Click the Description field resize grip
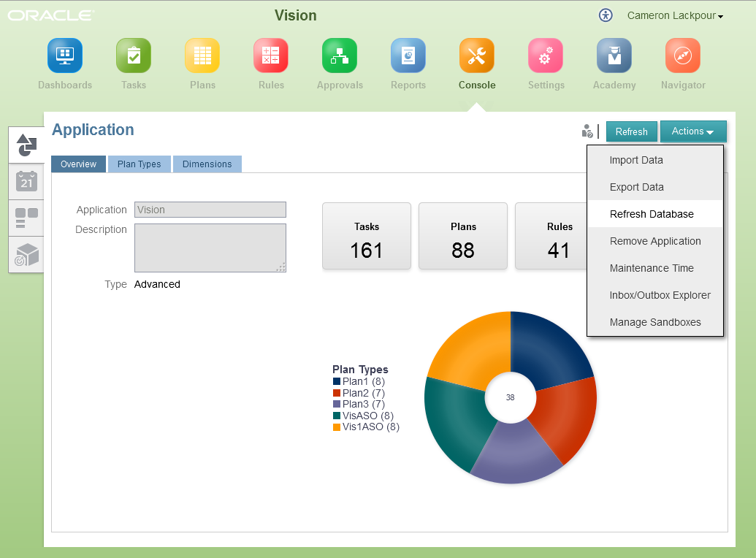The width and height of the screenshot is (756, 558). click(x=280, y=267)
